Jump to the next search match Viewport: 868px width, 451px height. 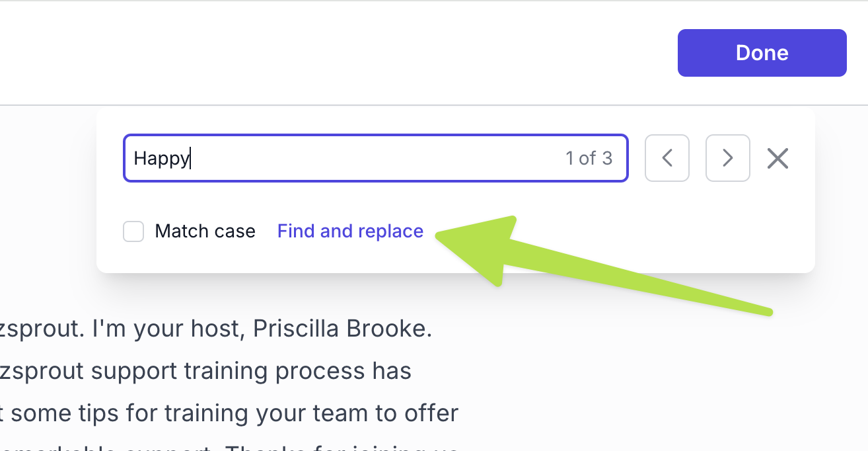coord(727,158)
